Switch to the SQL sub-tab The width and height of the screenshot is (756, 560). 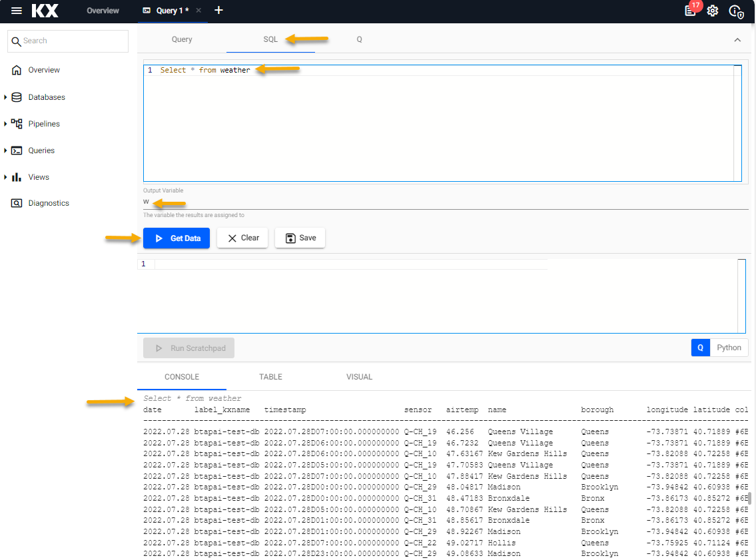(270, 39)
